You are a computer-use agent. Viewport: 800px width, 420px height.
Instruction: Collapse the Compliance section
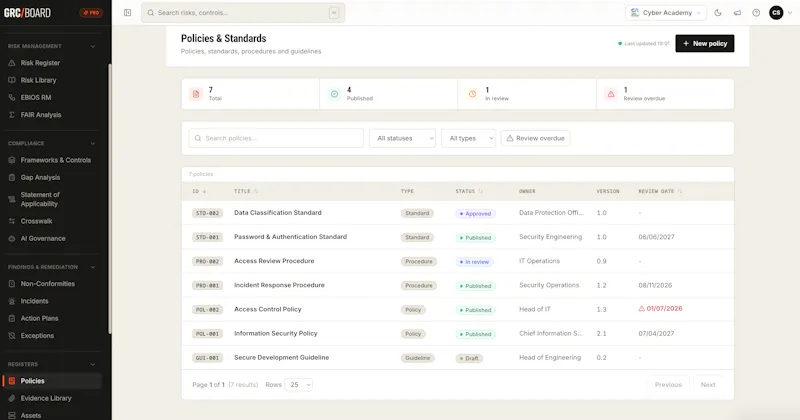pos(93,143)
